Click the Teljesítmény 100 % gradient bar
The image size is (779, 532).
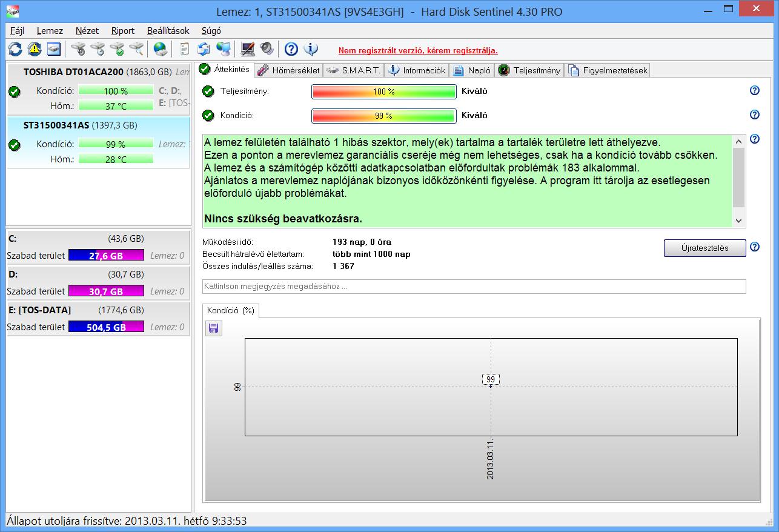point(383,91)
